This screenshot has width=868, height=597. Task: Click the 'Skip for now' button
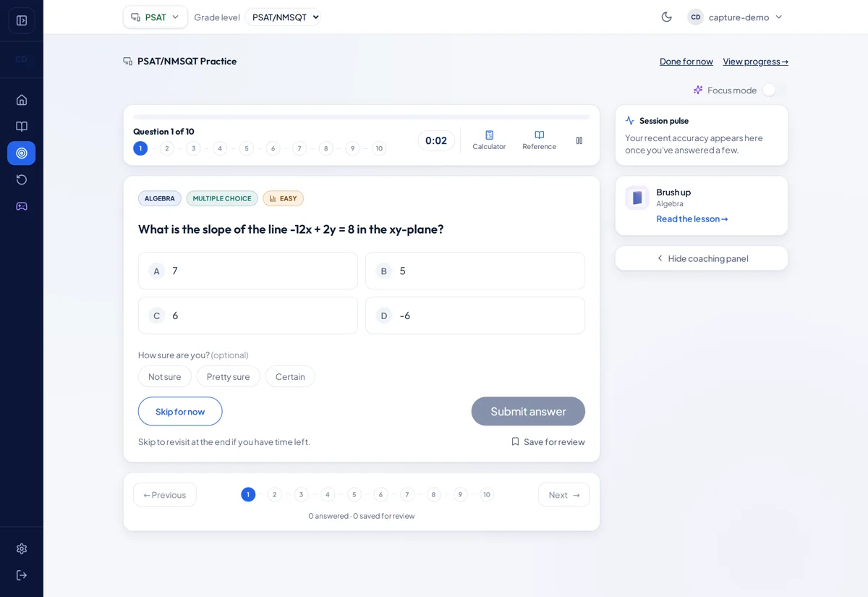coord(180,411)
